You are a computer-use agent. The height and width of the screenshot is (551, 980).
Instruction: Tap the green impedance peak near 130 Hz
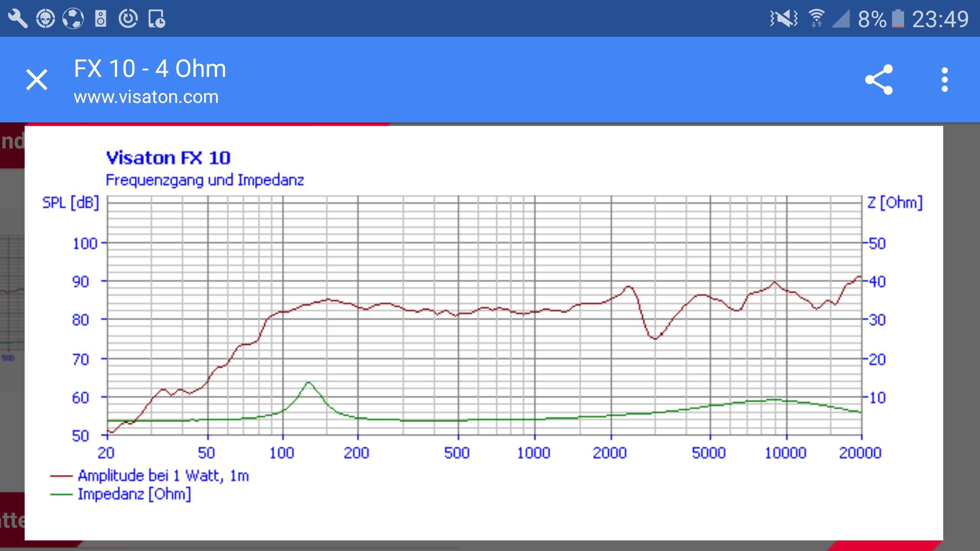[x=309, y=383]
